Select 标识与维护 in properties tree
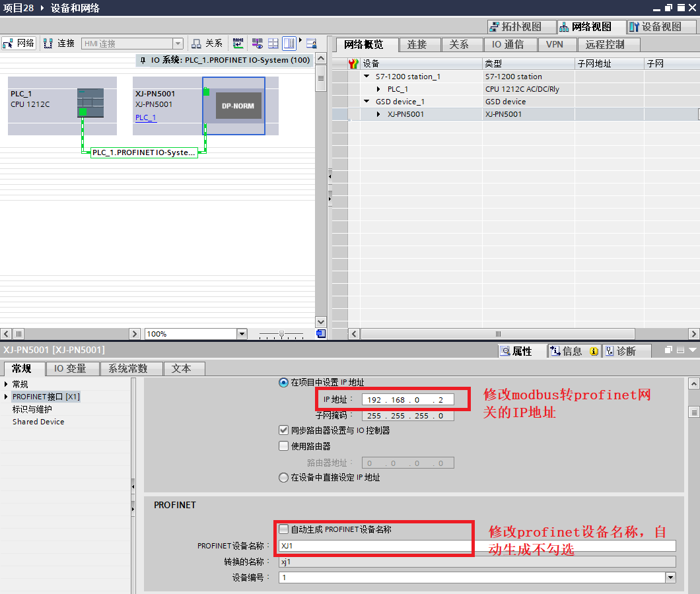This screenshot has height=594, width=700. (x=32, y=409)
